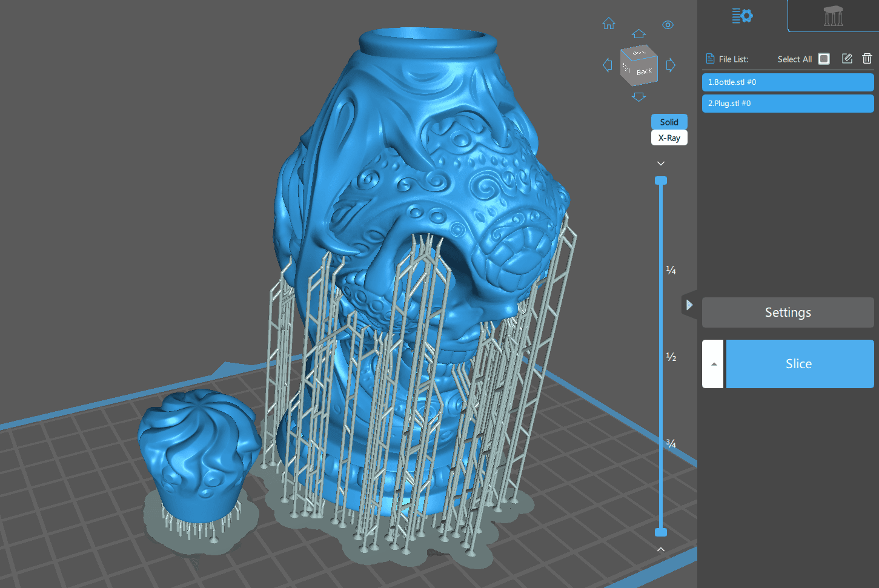
Task: Jump to the ¾ mark on slider
Action: 671,444
